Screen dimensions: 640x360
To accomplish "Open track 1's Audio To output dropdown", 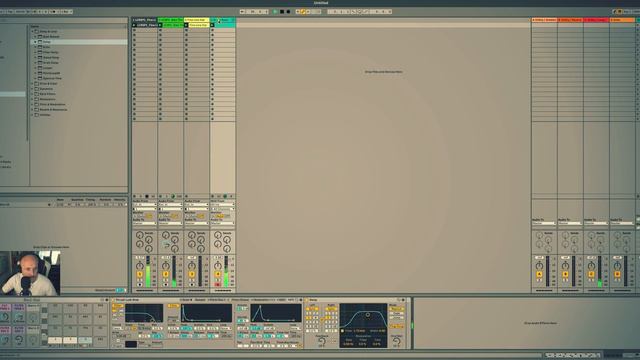I will pyautogui.click(x=144, y=223).
